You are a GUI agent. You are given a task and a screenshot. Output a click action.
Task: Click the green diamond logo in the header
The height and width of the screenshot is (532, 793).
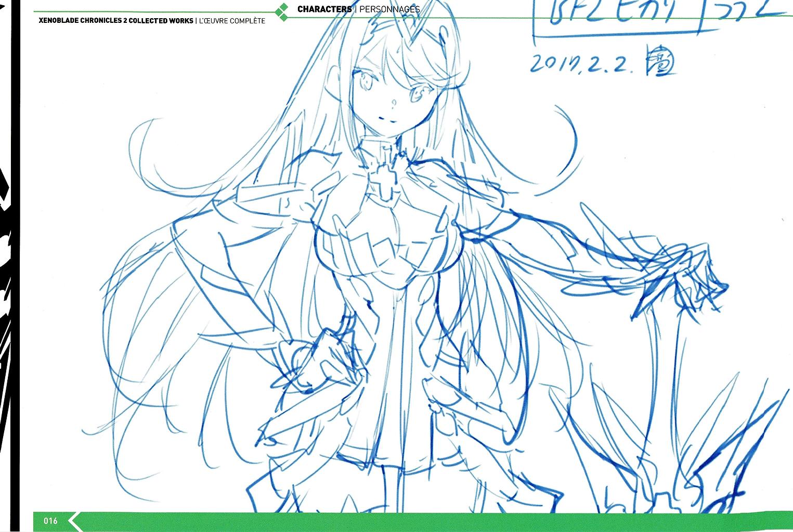tap(281, 12)
